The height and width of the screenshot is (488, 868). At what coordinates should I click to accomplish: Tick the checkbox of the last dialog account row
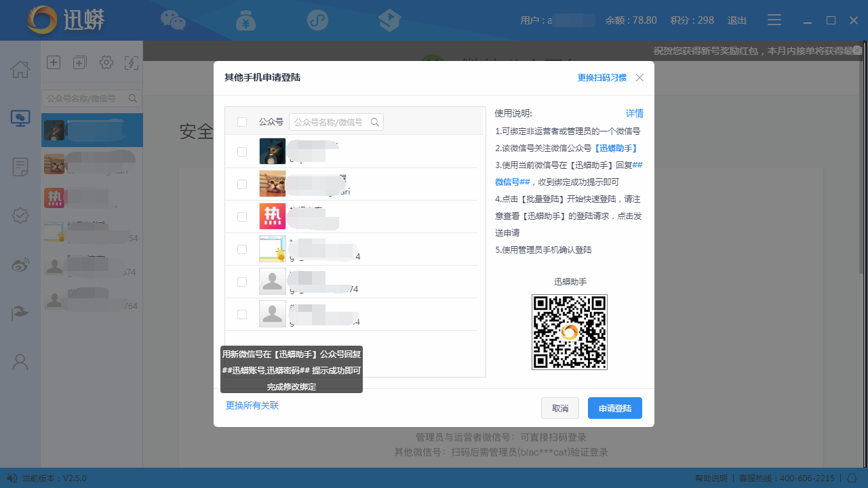(x=242, y=314)
